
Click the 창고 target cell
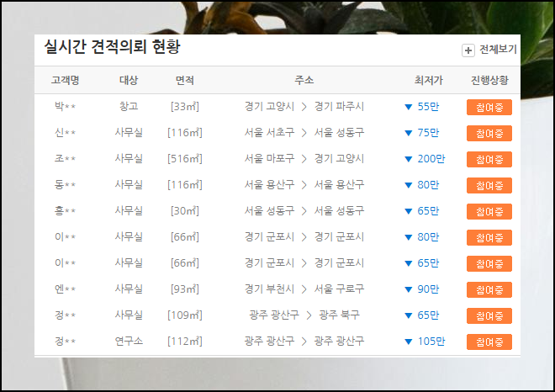(129, 106)
